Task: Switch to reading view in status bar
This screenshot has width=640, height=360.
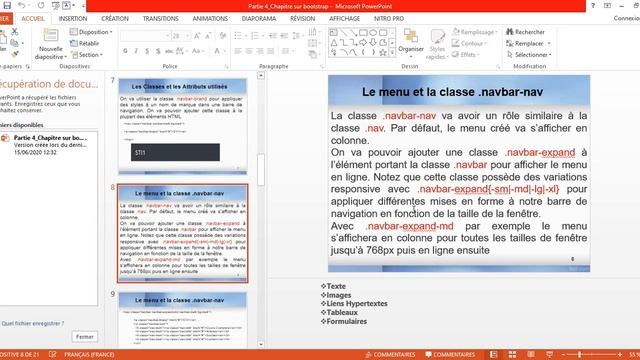Action: pos(531,354)
